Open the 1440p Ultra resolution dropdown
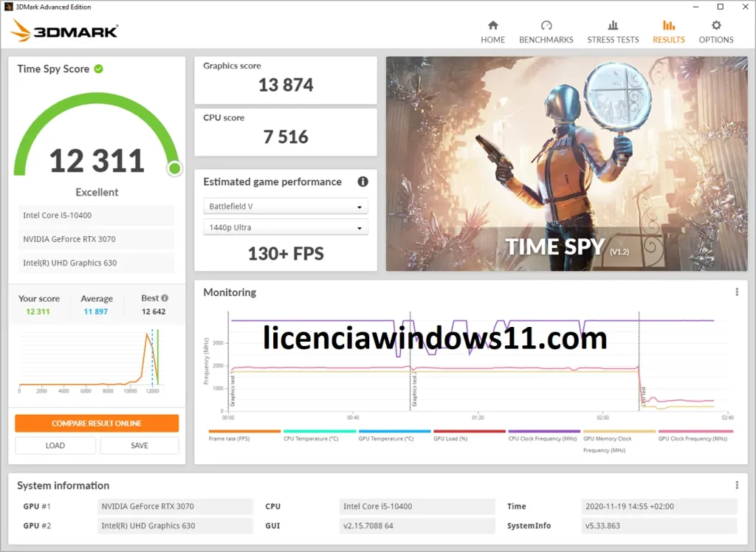This screenshot has width=756, height=552. (x=286, y=227)
